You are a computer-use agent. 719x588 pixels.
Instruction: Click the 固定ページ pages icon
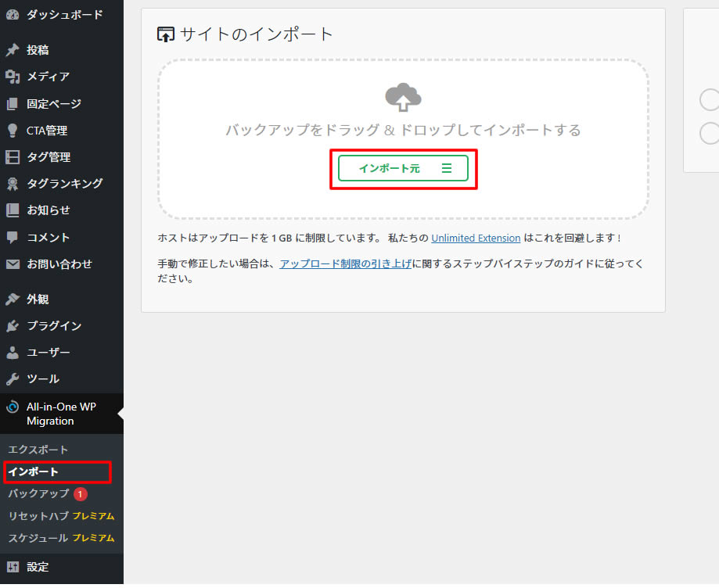13,103
